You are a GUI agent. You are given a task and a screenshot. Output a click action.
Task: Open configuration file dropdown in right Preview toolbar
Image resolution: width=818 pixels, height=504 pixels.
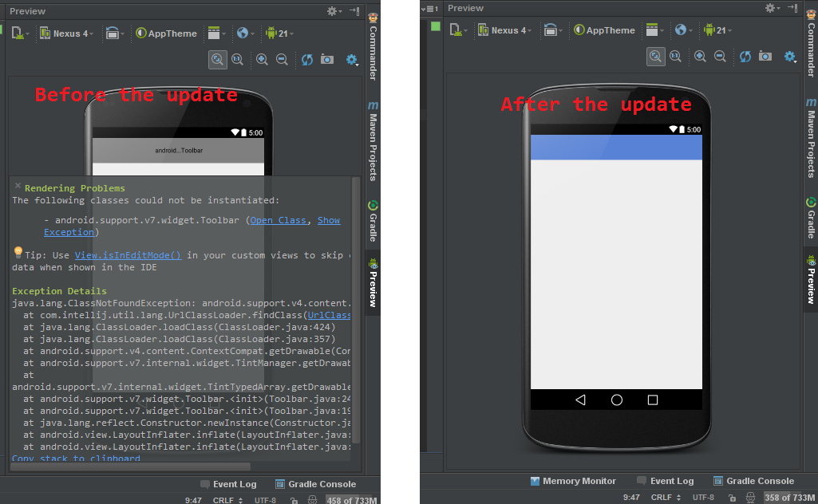tap(458, 30)
